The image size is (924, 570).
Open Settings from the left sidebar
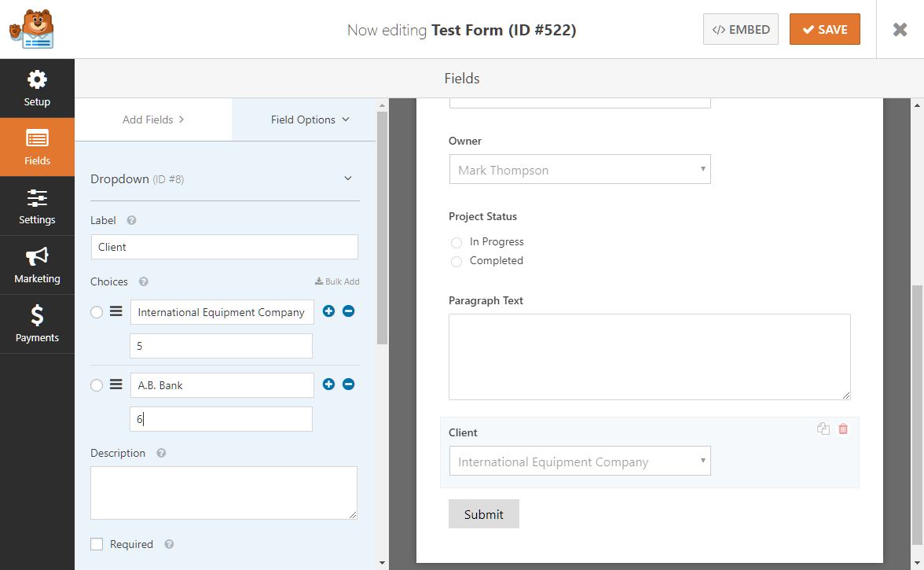tap(37, 206)
